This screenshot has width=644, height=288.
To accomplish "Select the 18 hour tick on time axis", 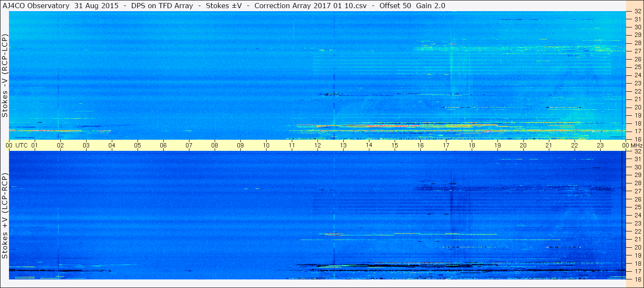I will 472,145.
